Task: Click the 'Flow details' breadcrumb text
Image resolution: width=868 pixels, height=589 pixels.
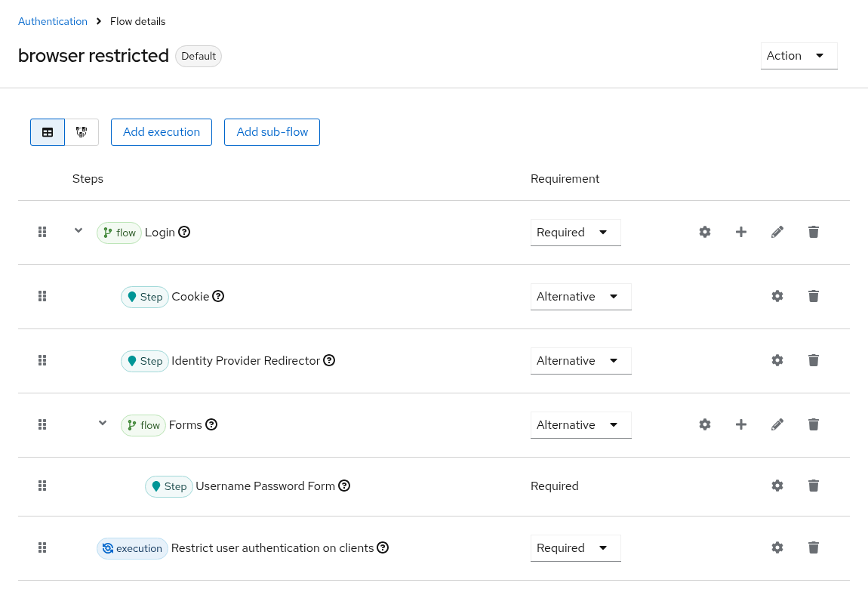Action: point(138,22)
